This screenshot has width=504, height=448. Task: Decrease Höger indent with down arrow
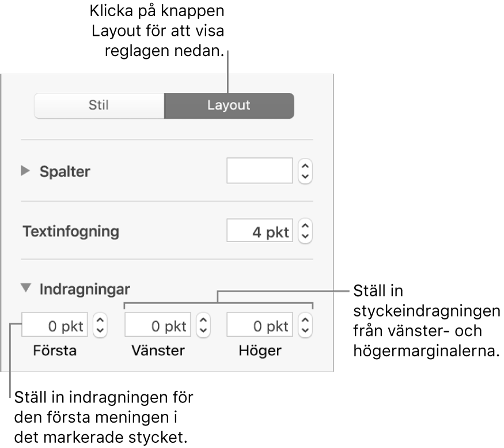[306, 331]
